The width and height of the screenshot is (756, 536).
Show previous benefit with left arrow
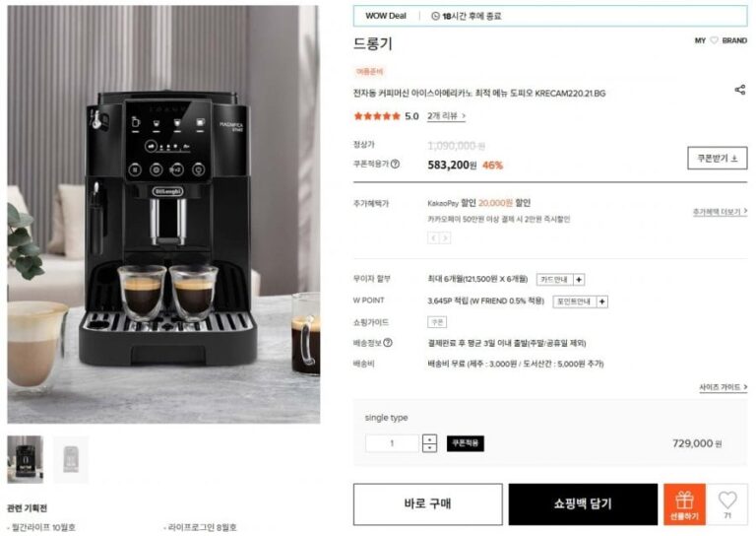433,238
